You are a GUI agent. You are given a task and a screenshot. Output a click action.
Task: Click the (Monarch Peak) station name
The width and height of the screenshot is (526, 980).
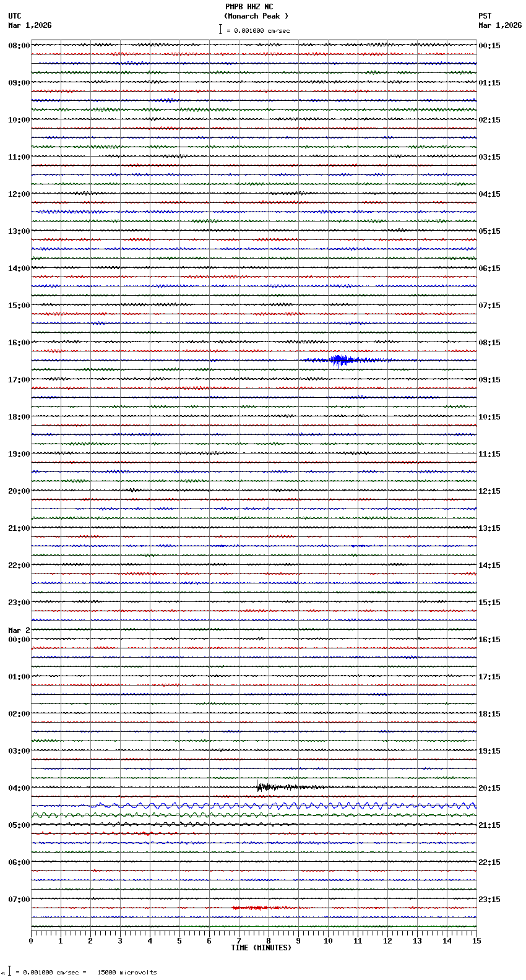click(x=256, y=16)
